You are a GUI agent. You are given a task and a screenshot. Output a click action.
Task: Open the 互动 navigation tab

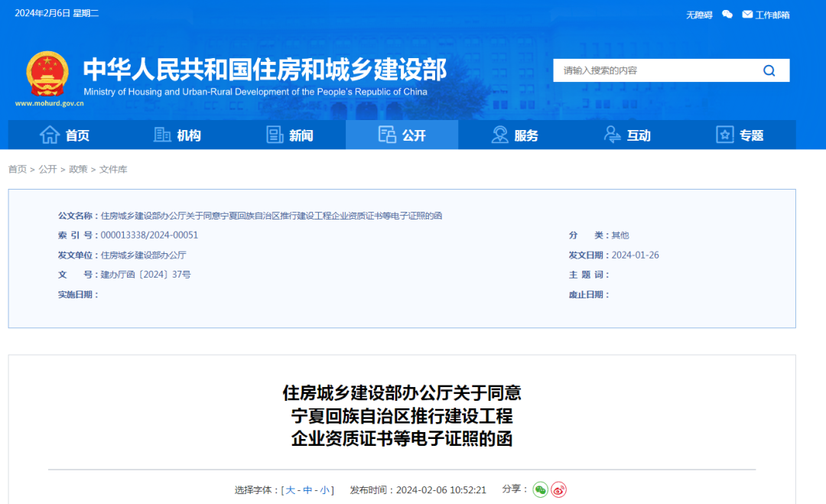pos(627,135)
